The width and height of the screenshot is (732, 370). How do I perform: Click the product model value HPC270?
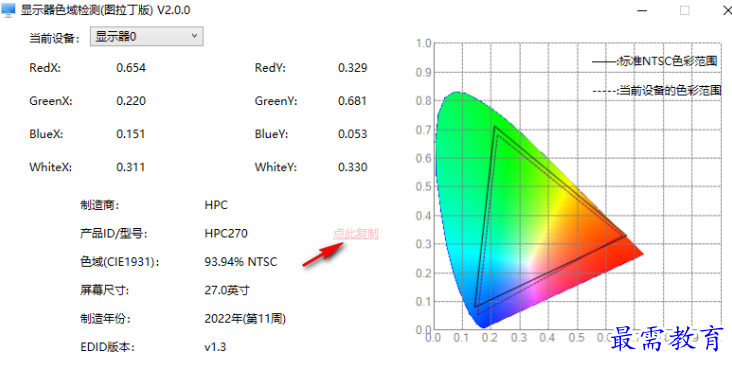pos(226,233)
